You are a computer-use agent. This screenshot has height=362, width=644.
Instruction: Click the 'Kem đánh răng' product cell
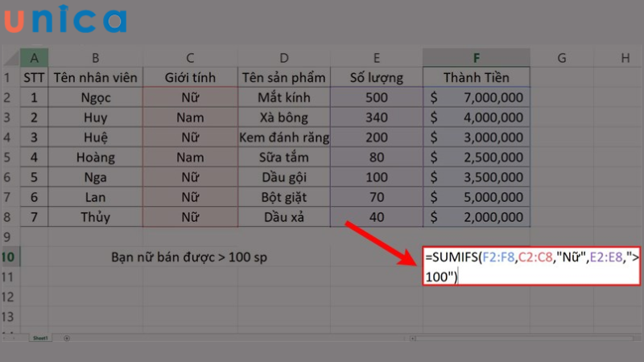click(x=284, y=137)
